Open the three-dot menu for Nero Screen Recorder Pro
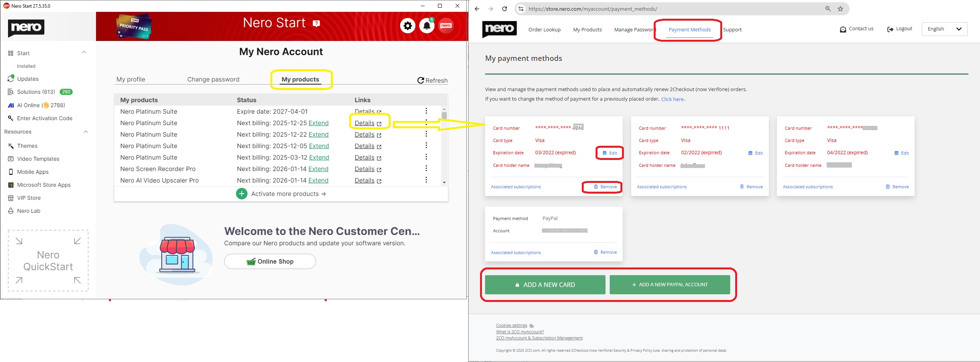The width and height of the screenshot is (980, 362). (x=426, y=168)
